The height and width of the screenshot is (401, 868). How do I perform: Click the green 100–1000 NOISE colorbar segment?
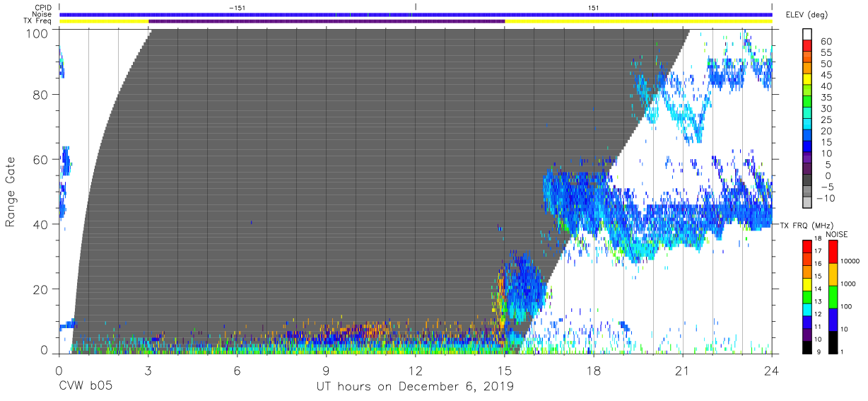point(833,296)
